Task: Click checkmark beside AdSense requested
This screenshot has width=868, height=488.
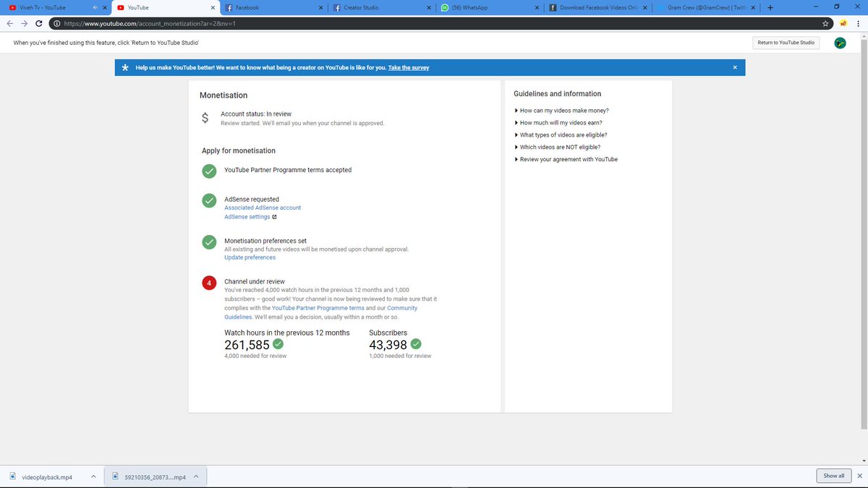Action: tap(209, 200)
